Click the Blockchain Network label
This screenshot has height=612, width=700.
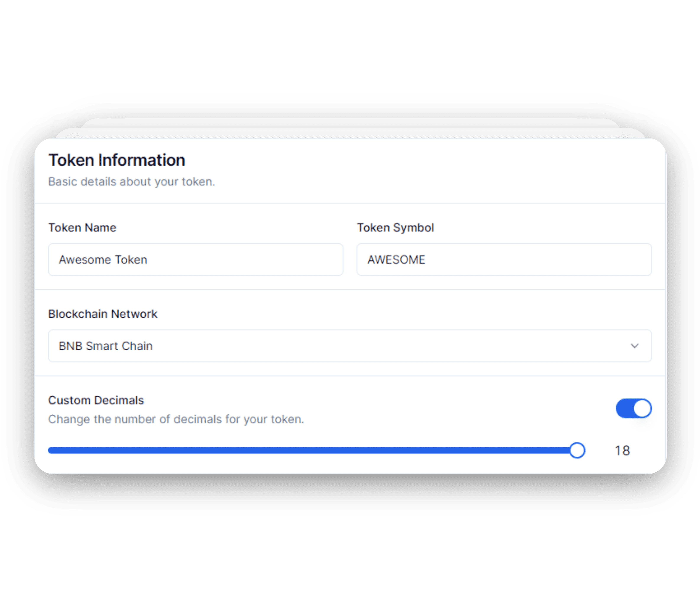pyautogui.click(x=102, y=314)
